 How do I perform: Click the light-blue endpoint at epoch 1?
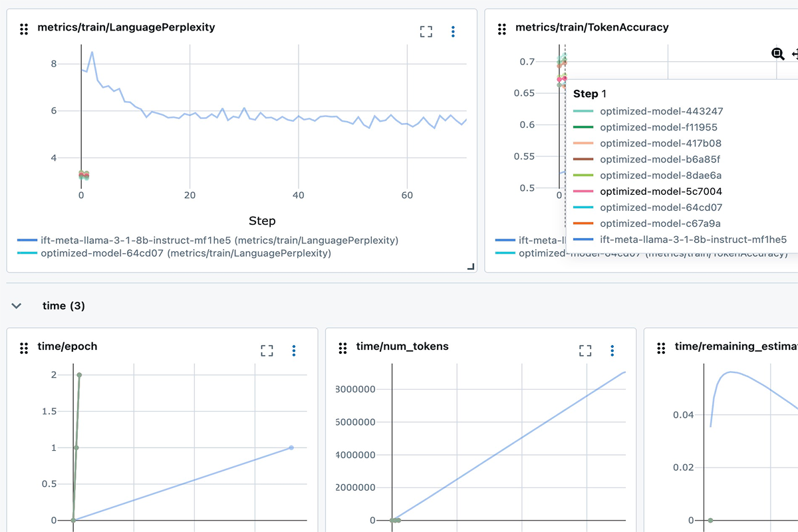(x=291, y=448)
